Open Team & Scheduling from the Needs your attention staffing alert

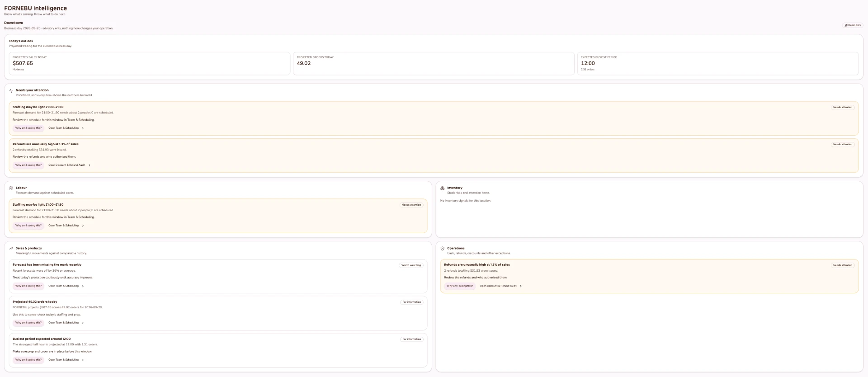[66, 128]
